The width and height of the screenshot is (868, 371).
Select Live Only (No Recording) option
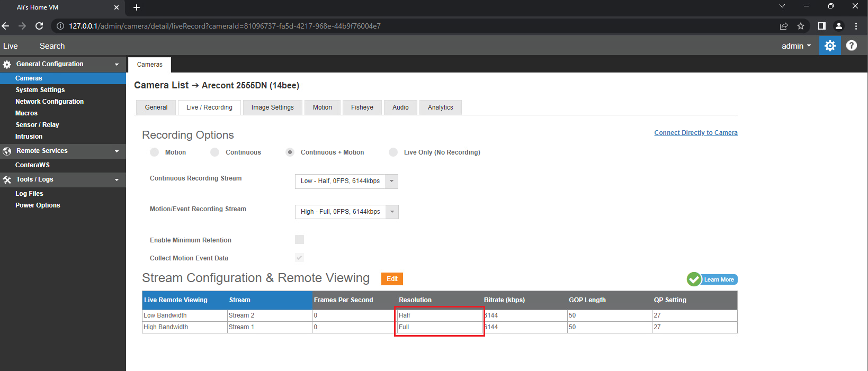393,152
